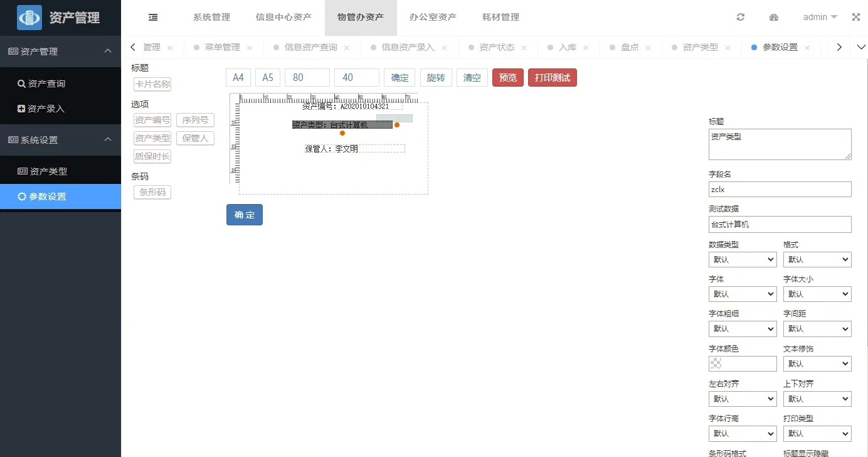
Task: Select A4 paper size button
Action: pos(238,78)
